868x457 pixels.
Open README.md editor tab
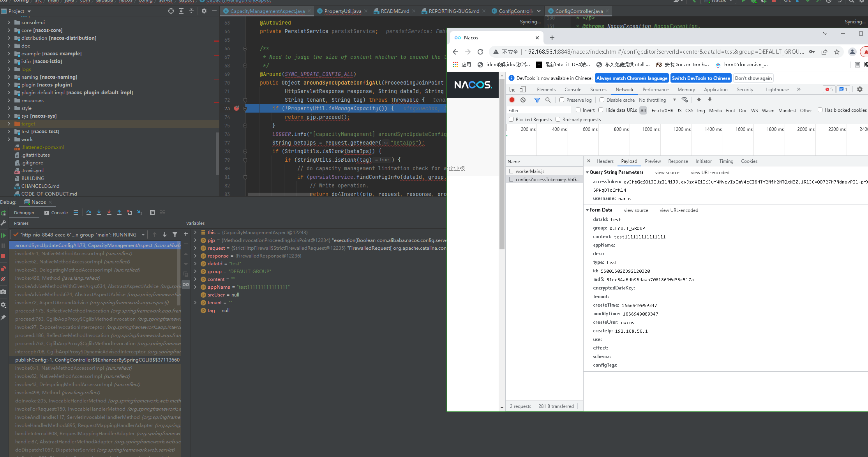[395, 11]
